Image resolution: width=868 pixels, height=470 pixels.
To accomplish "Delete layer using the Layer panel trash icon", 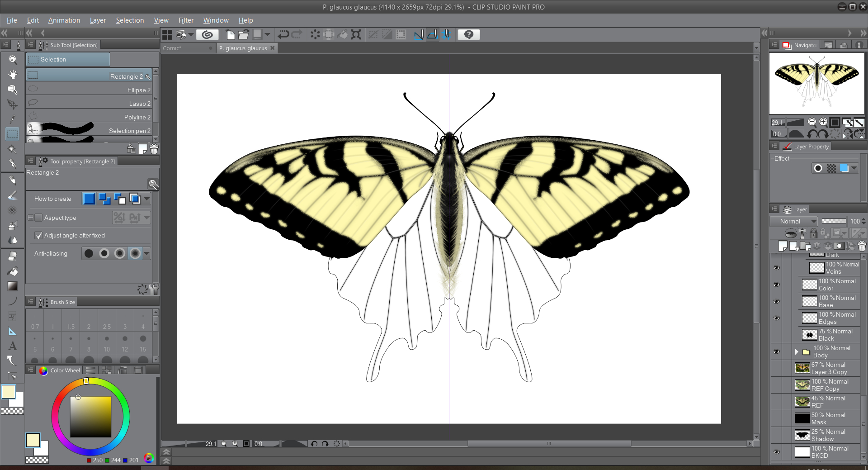I will pyautogui.click(x=862, y=246).
